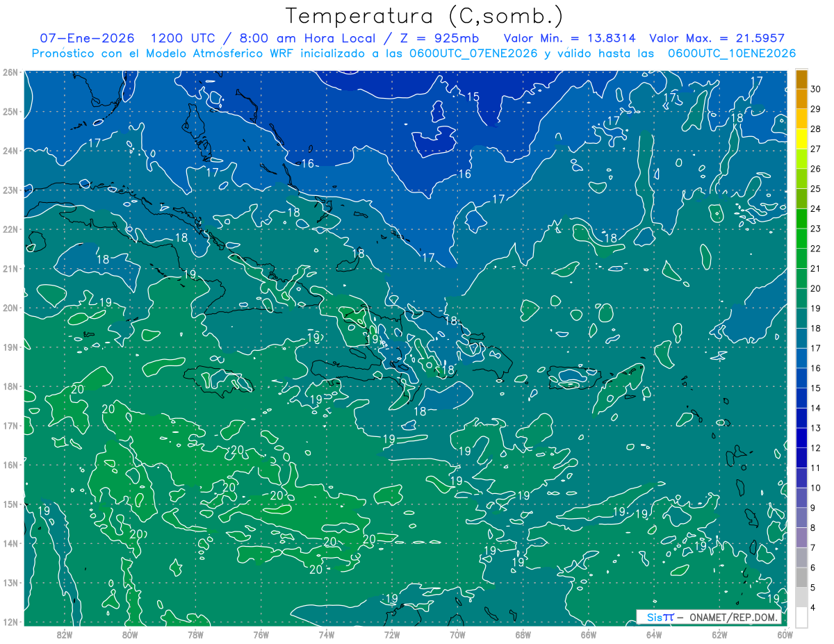
Task: Click the '74W' longitude axis label
Action: pos(326,634)
